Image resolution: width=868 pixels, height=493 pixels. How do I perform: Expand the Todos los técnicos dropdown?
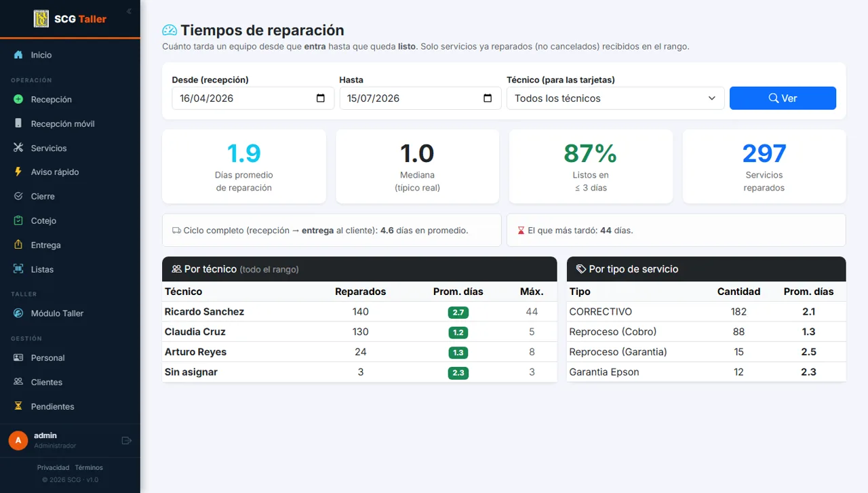tap(616, 98)
